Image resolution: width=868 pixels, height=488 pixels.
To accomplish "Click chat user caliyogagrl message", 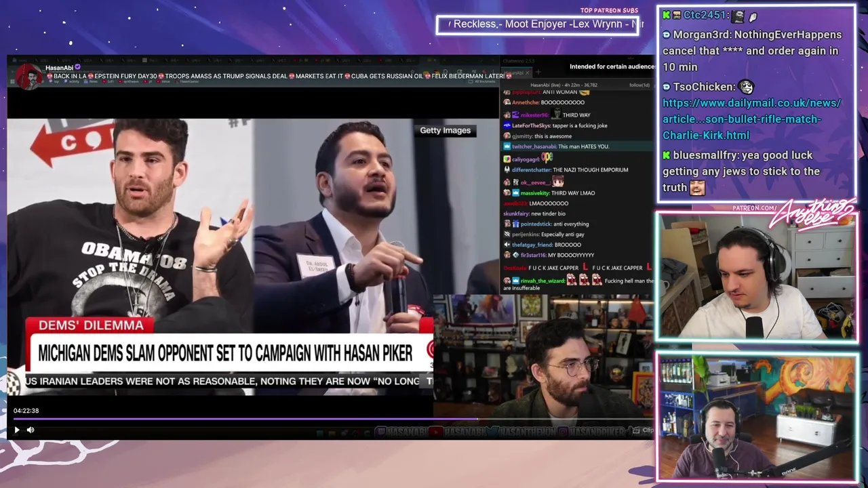I will (x=528, y=159).
